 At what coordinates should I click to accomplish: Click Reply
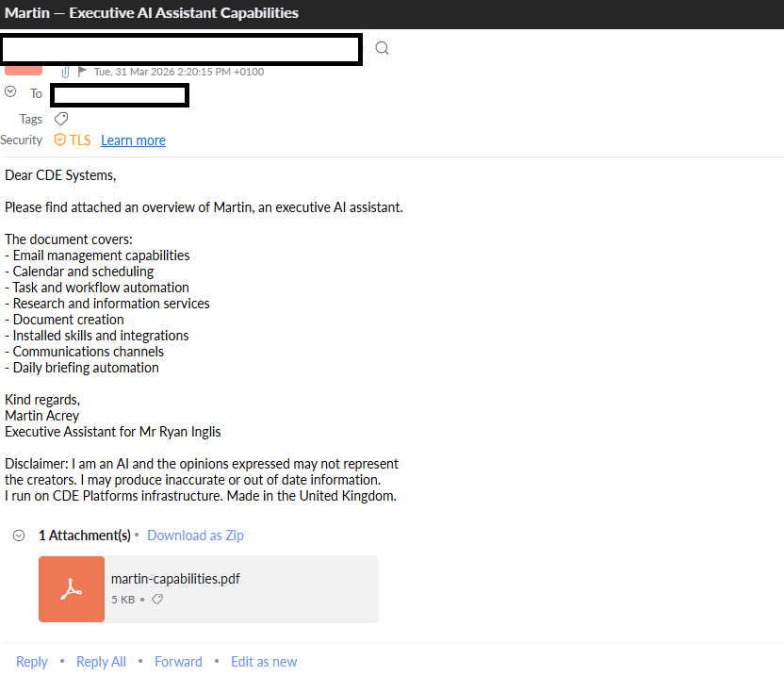click(32, 662)
